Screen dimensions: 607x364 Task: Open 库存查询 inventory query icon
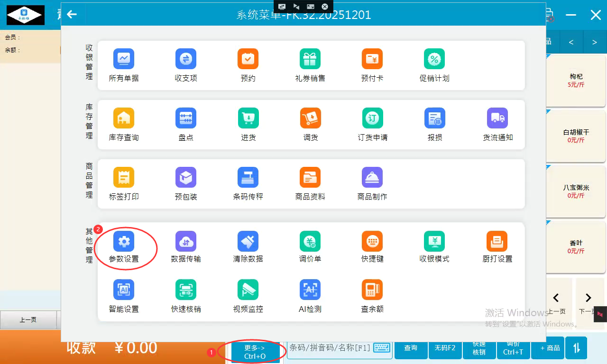[x=124, y=118]
